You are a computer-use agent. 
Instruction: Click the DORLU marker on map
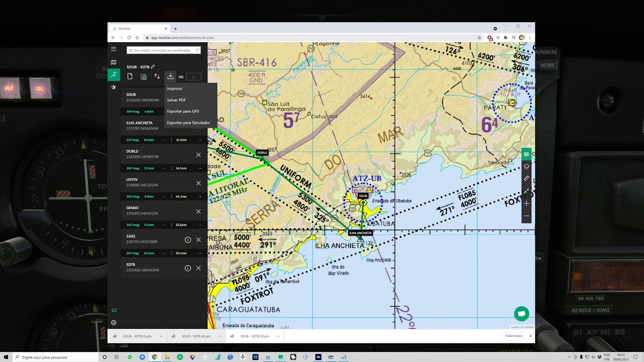pos(262,153)
